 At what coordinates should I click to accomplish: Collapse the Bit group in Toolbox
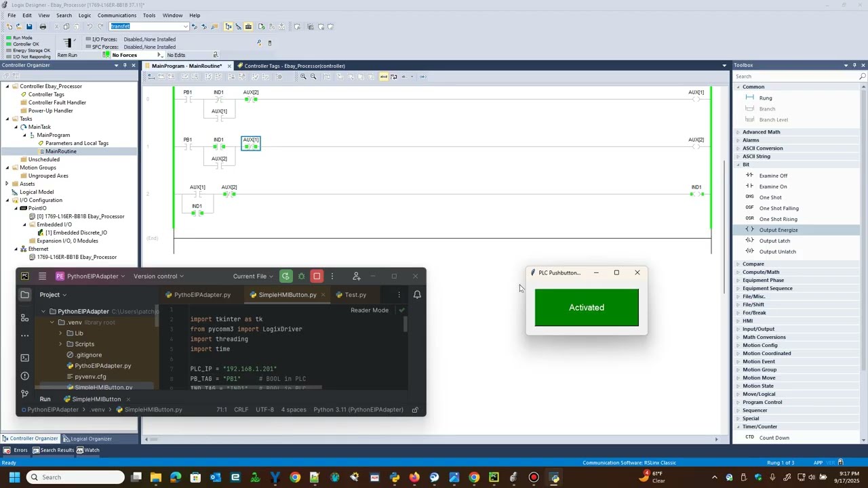738,165
